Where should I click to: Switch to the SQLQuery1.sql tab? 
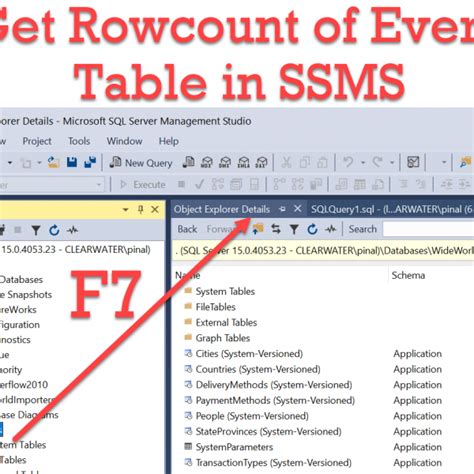click(x=392, y=209)
